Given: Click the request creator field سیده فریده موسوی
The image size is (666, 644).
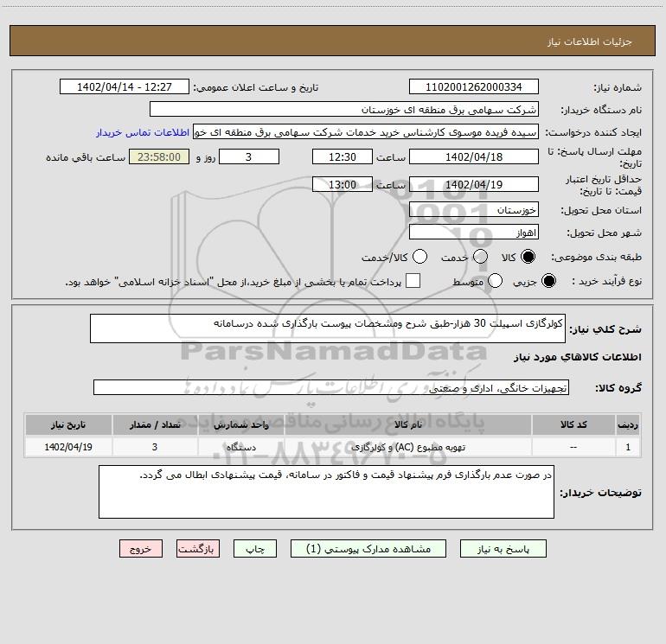Looking at the screenshot, I should pyautogui.click(x=366, y=132).
